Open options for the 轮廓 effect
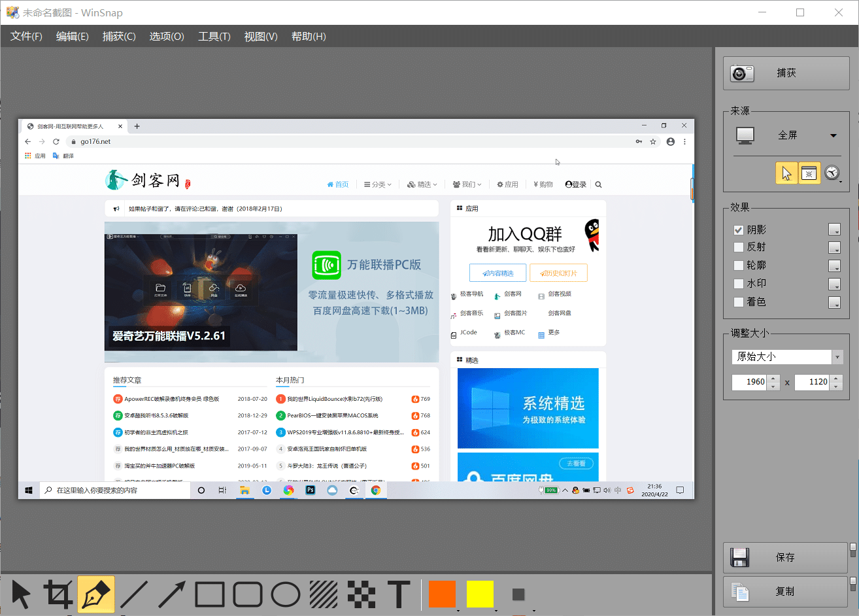859x616 pixels. click(x=834, y=265)
